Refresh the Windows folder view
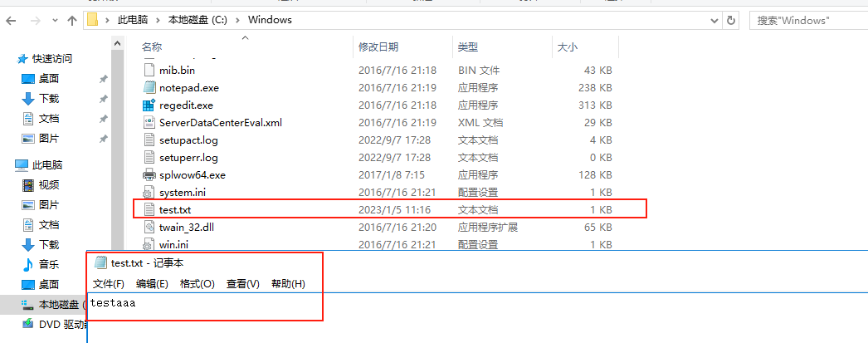The image size is (868, 343). [731, 21]
